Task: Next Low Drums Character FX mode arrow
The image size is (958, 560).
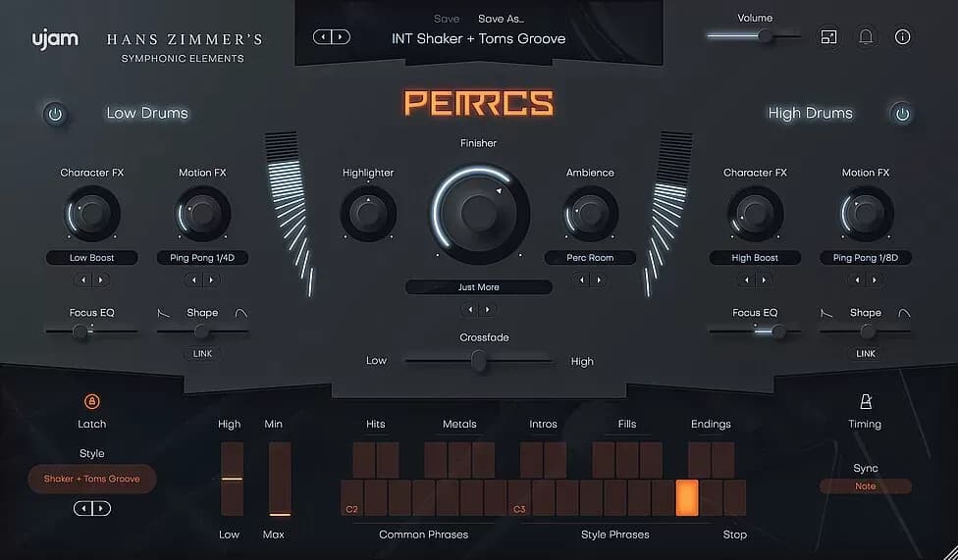Action: coord(101,280)
